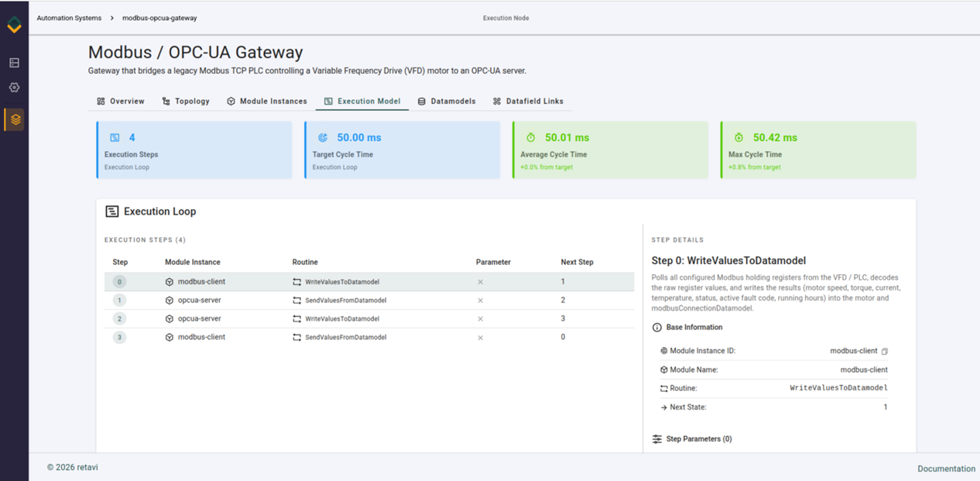Open the Datamodels tab

[447, 101]
